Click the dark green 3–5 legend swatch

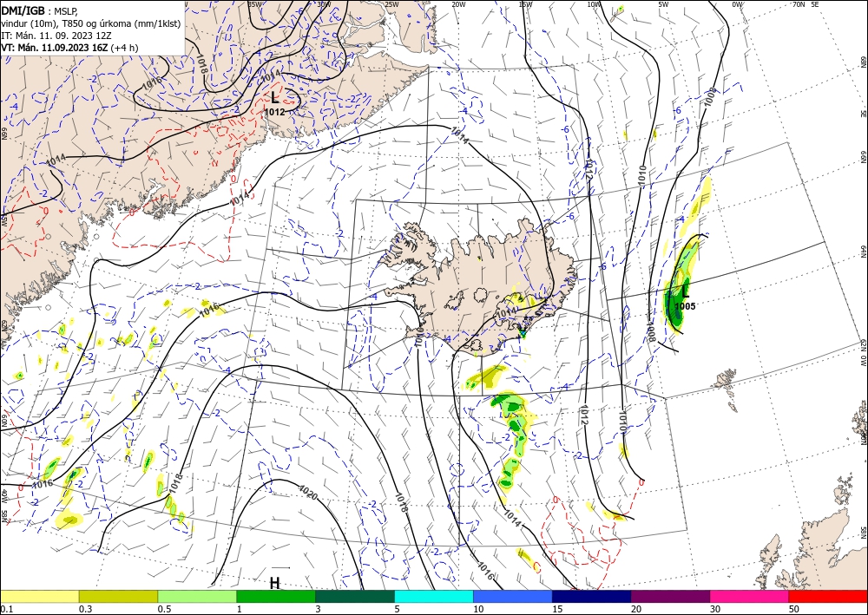[355, 596]
